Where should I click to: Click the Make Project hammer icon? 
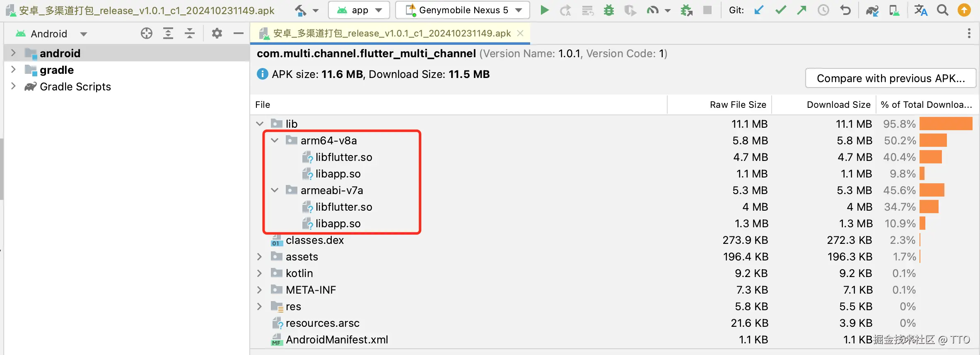[x=301, y=10]
